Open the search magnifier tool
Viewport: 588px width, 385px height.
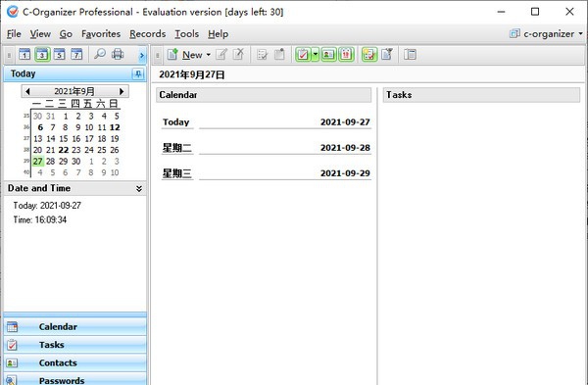pyautogui.click(x=100, y=54)
